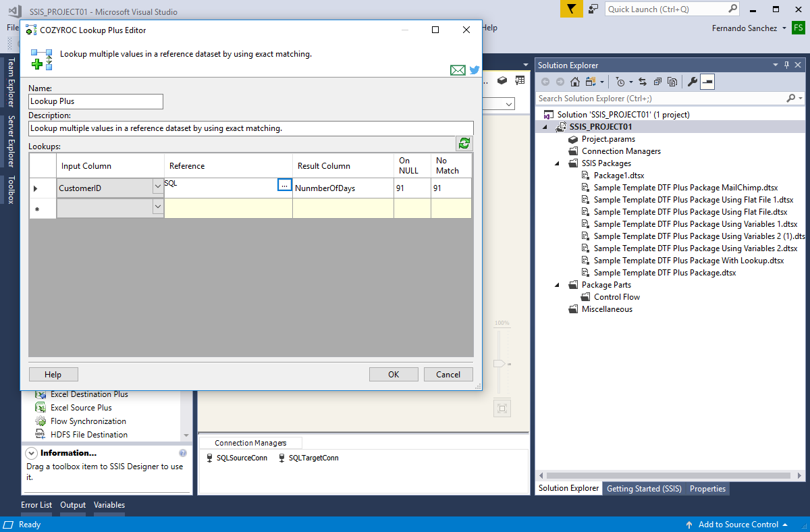Viewport: 810px width, 532px height.
Task: Click the Quick Launch search magnifier
Action: [733, 9]
